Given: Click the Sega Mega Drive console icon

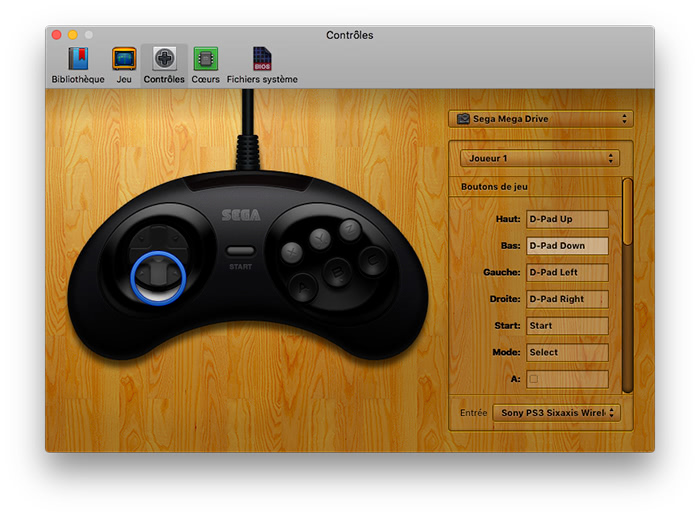Looking at the screenshot, I should click(463, 119).
